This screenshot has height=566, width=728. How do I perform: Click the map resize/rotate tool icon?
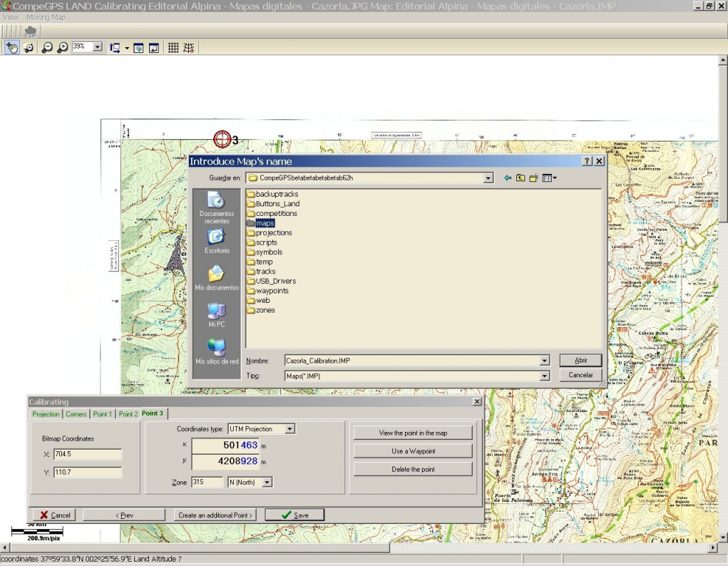[114, 47]
